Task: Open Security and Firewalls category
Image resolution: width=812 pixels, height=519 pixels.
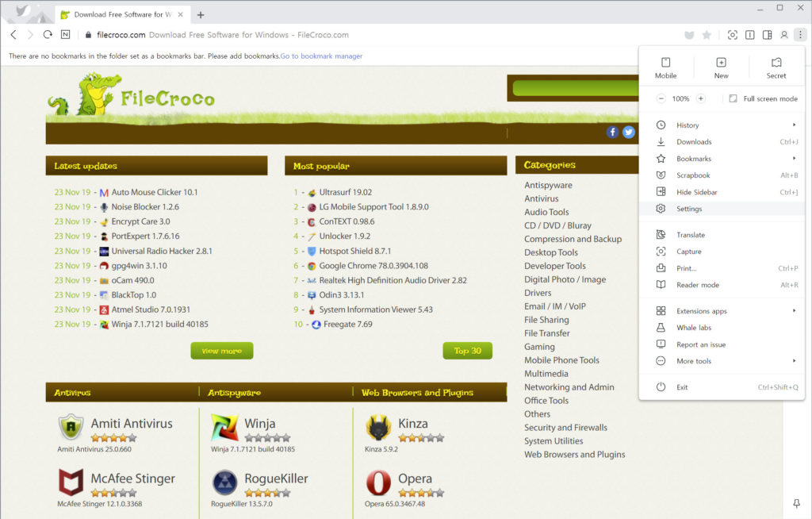Action: pyautogui.click(x=565, y=427)
